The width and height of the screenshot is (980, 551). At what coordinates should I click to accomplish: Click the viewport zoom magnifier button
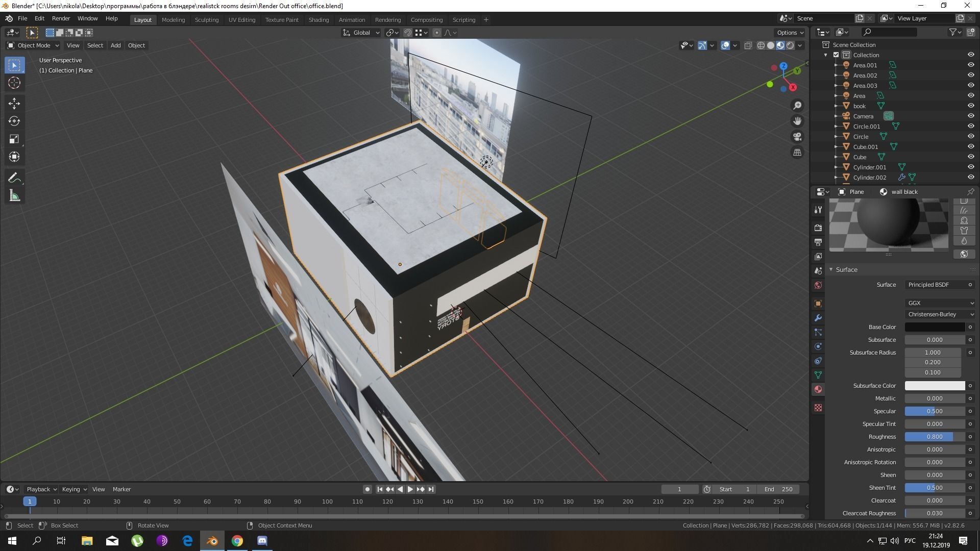pos(797,106)
